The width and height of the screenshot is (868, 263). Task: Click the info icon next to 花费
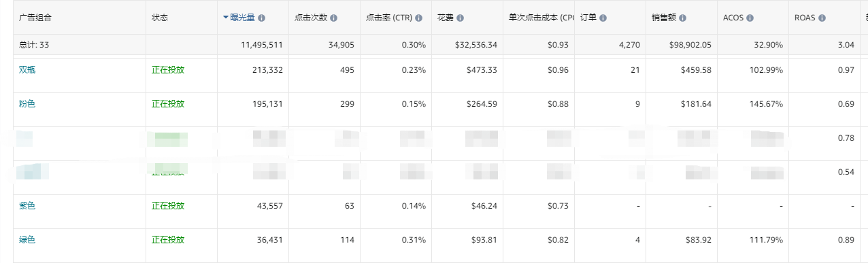461,18
